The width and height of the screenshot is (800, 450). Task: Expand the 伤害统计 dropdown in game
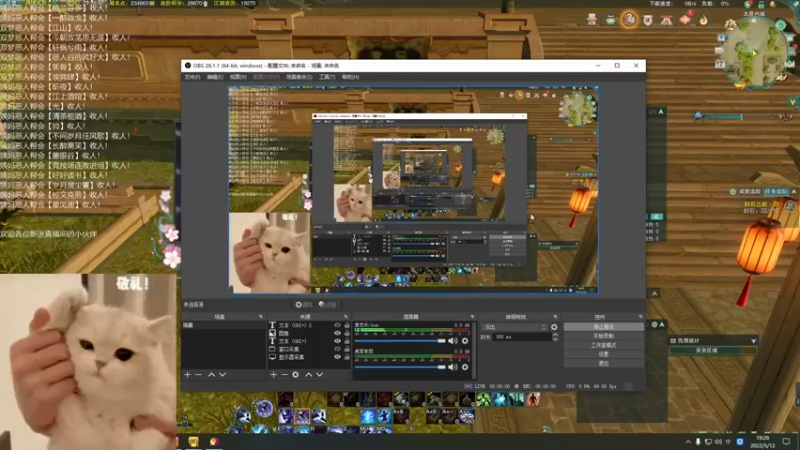[x=754, y=340]
